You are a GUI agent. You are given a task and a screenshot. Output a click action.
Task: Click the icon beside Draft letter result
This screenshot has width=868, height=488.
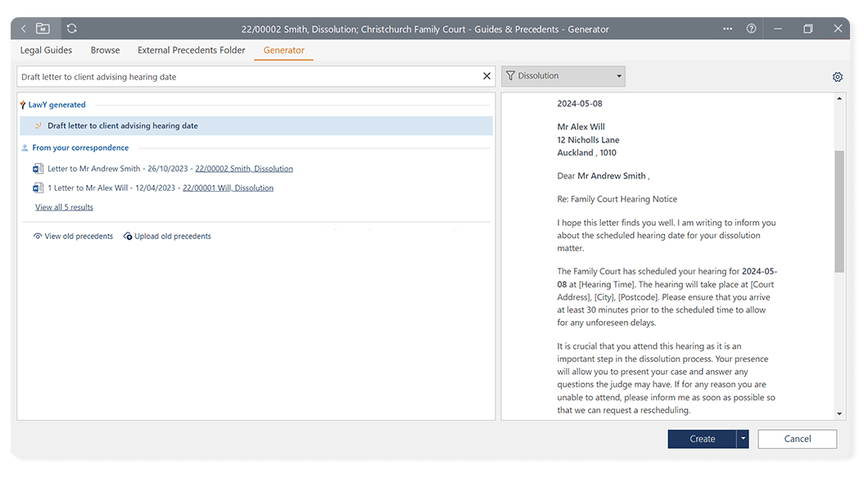tap(38, 125)
